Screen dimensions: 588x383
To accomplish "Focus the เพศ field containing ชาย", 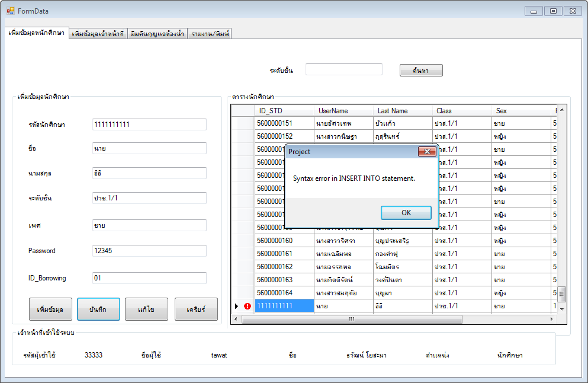I will tap(149, 225).
